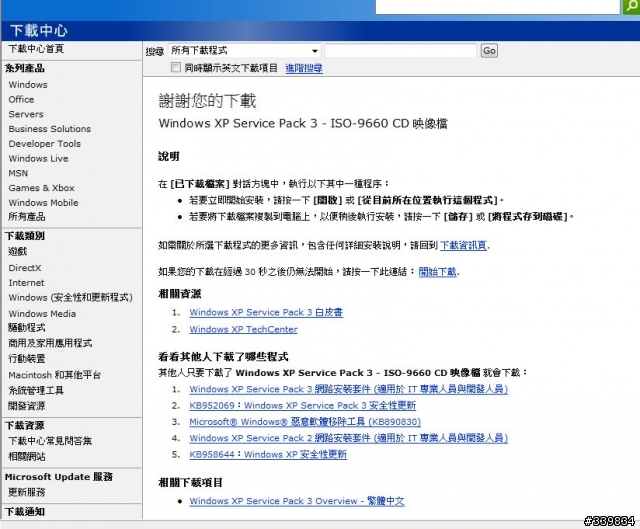640x529 pixels.
Task: Click the 系列產品 section heading
Action: pyautogui.click(x=25, y=69)
